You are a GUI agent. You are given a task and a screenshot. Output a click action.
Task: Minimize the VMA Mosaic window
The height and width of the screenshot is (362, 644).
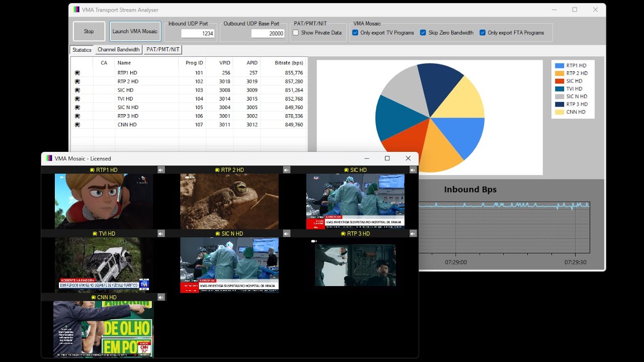pos(367,158)
